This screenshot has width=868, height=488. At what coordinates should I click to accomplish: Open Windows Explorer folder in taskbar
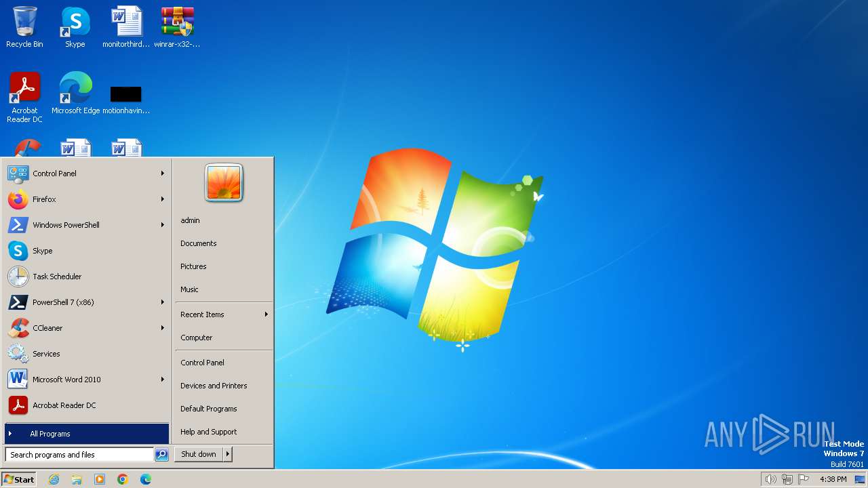point(77,479)
